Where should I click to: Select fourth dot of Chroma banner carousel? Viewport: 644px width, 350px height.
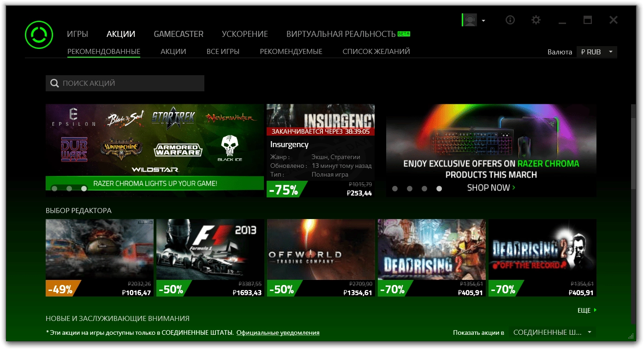pos(439,189)
